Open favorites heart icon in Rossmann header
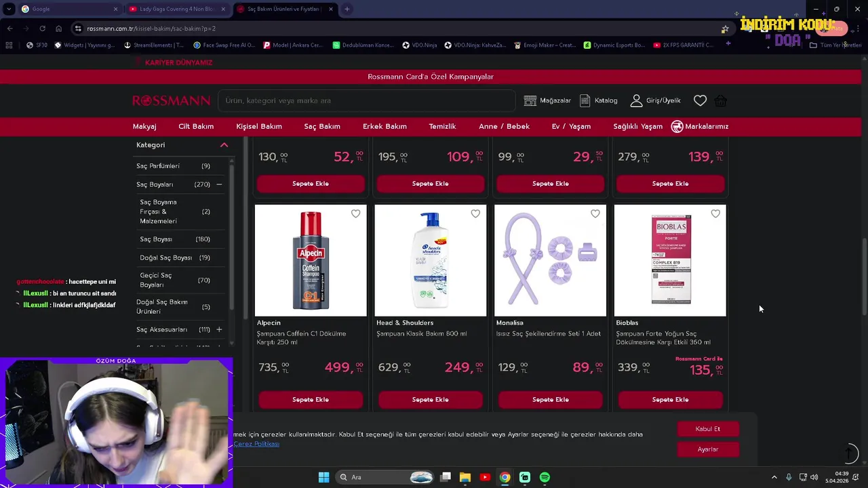 click(x=700, y=100)
